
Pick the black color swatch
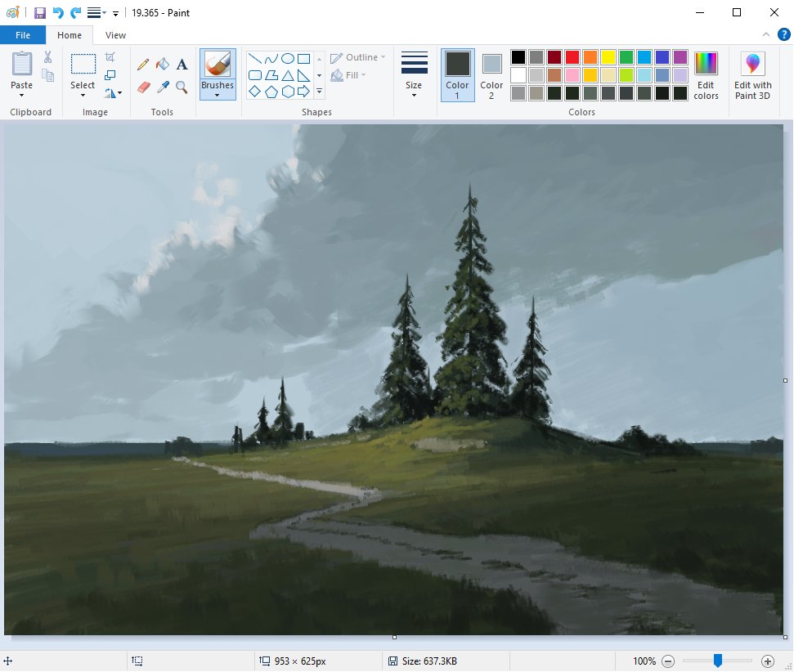pos(518,56)
